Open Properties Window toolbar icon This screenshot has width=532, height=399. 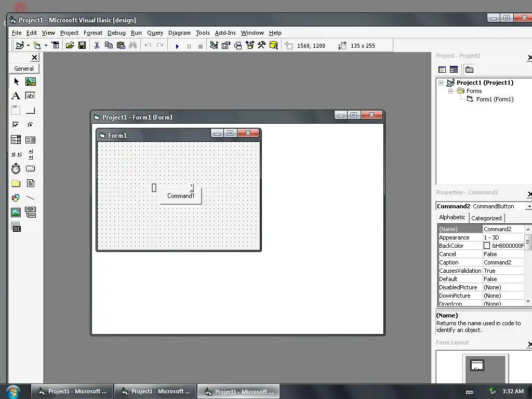click(225, 45)
